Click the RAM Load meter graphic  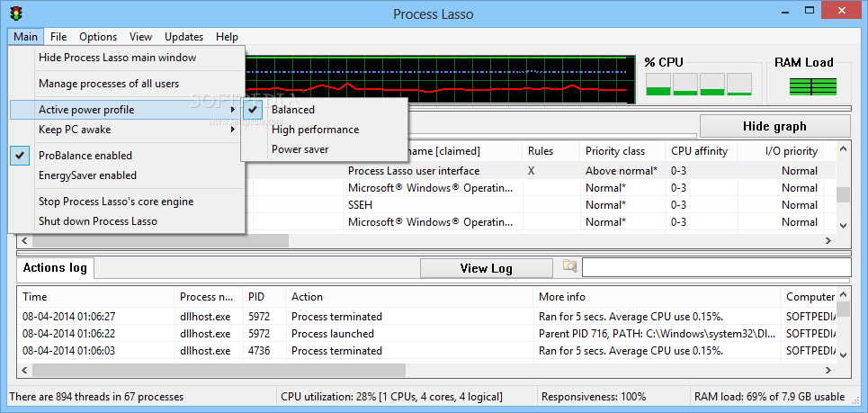pyautogui.click(x=812, y=86)
